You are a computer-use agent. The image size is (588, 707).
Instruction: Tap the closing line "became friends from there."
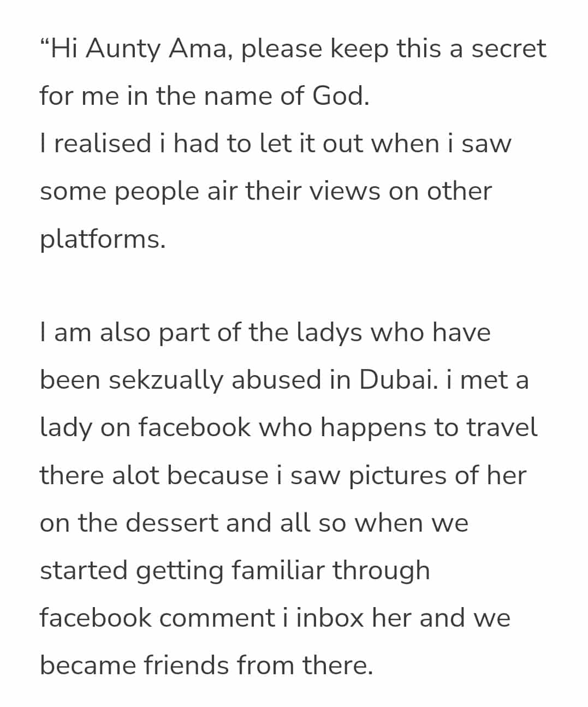(x=206, y=666)
